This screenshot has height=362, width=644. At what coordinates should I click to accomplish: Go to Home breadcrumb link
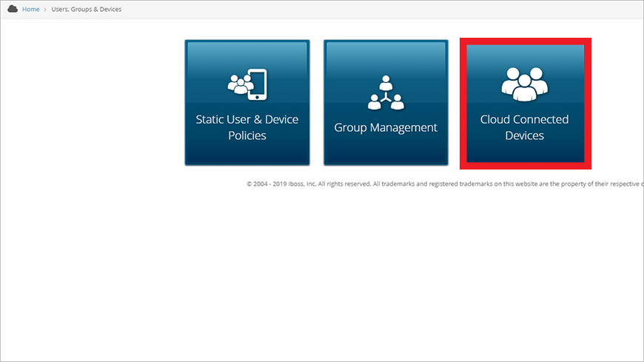(31, 9)
